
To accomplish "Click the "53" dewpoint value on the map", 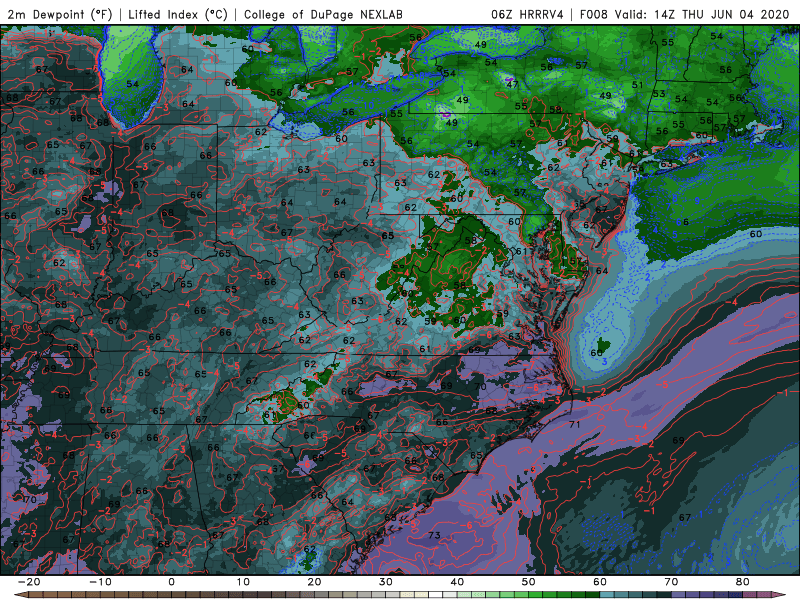I will click(659, 94).
